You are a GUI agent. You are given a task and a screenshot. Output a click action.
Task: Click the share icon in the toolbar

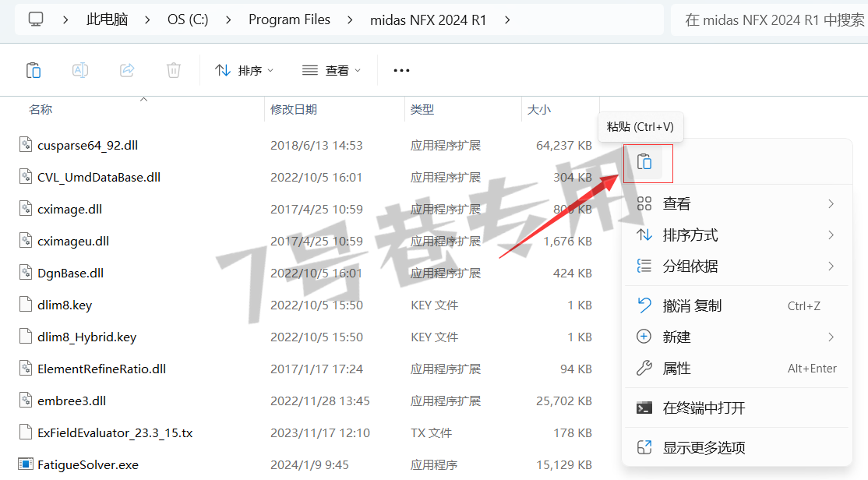point(127,70)
